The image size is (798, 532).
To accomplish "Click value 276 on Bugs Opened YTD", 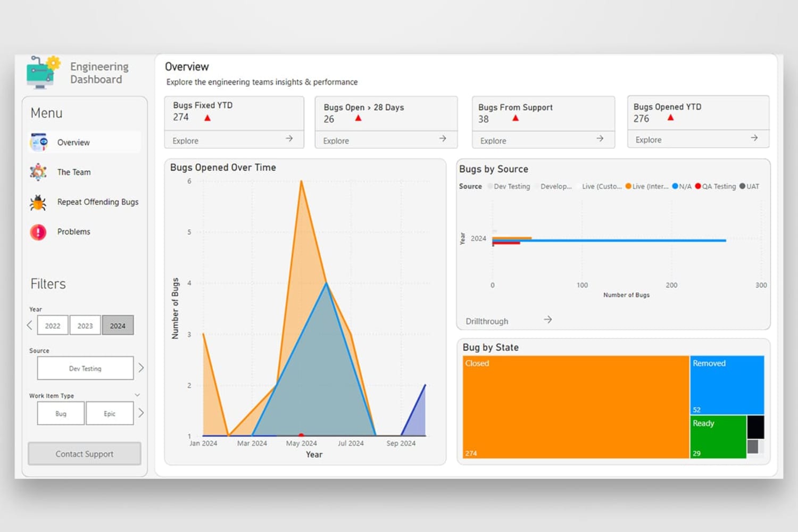I will click(x=641, y=119).
